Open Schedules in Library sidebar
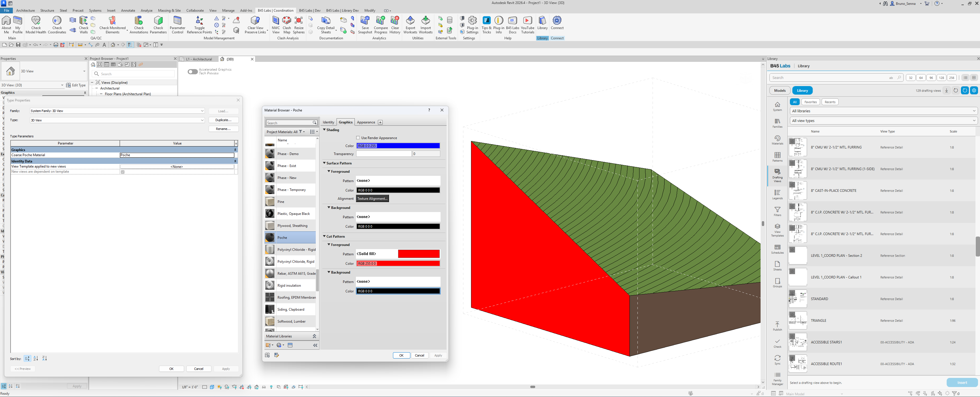This screenshot has height=397, width=980. coord(777,249)
